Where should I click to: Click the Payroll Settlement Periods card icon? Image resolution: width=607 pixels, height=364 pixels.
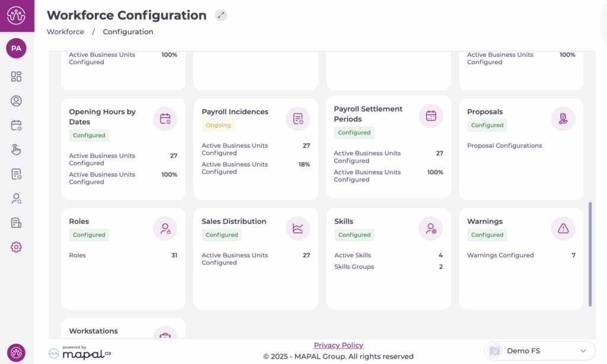tap(431, 116)
